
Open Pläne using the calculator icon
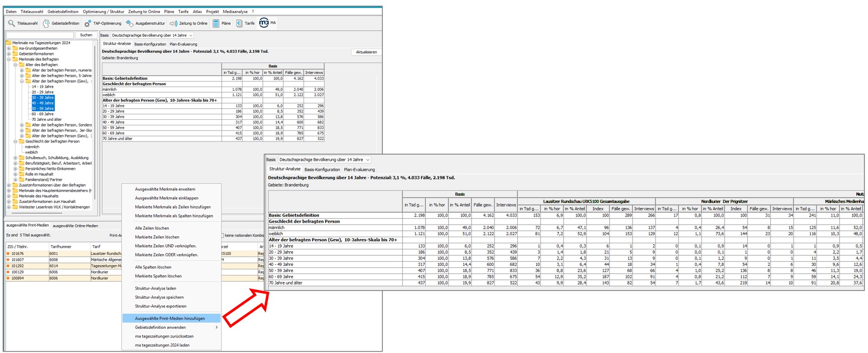pos(216,23)
